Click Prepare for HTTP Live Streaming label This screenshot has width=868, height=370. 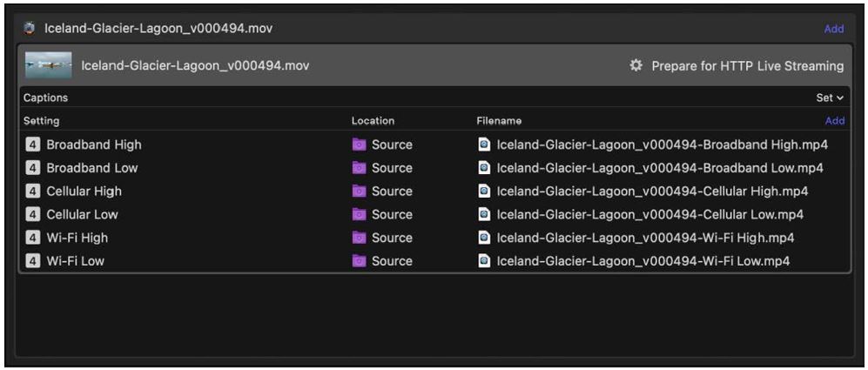tap(747, 66)
